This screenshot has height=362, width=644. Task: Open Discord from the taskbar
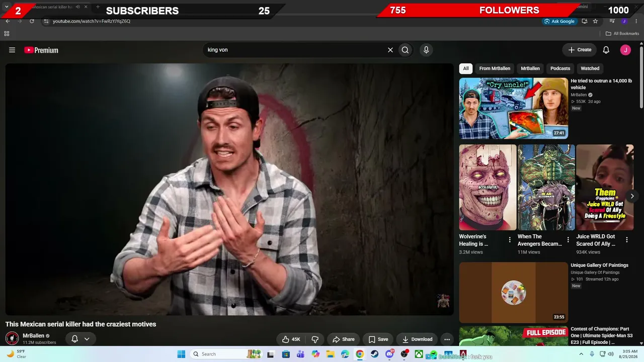click(x=389, y=354)
